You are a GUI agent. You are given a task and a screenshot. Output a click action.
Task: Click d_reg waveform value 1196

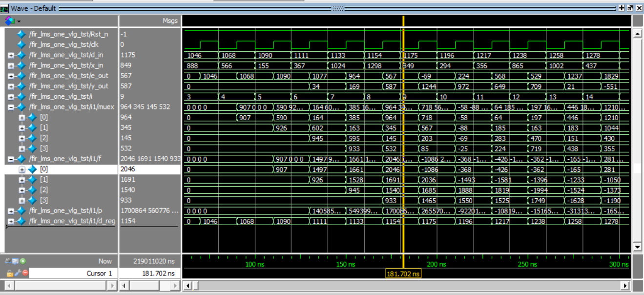[x=465, y=222]
